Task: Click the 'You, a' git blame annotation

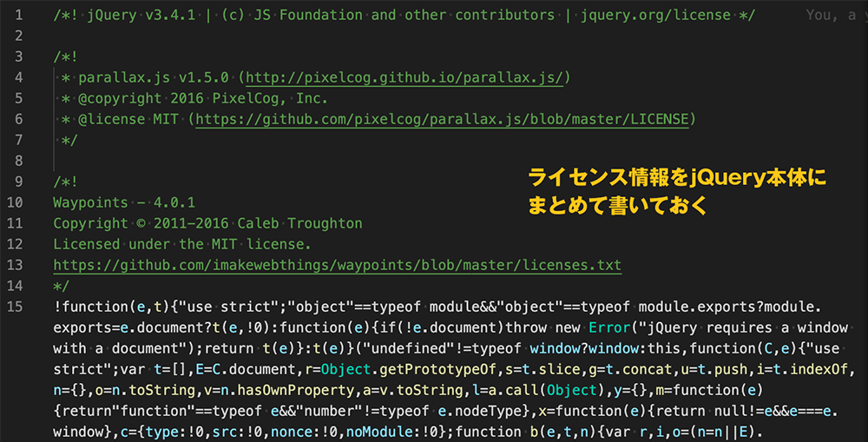Action: point(831,15)
